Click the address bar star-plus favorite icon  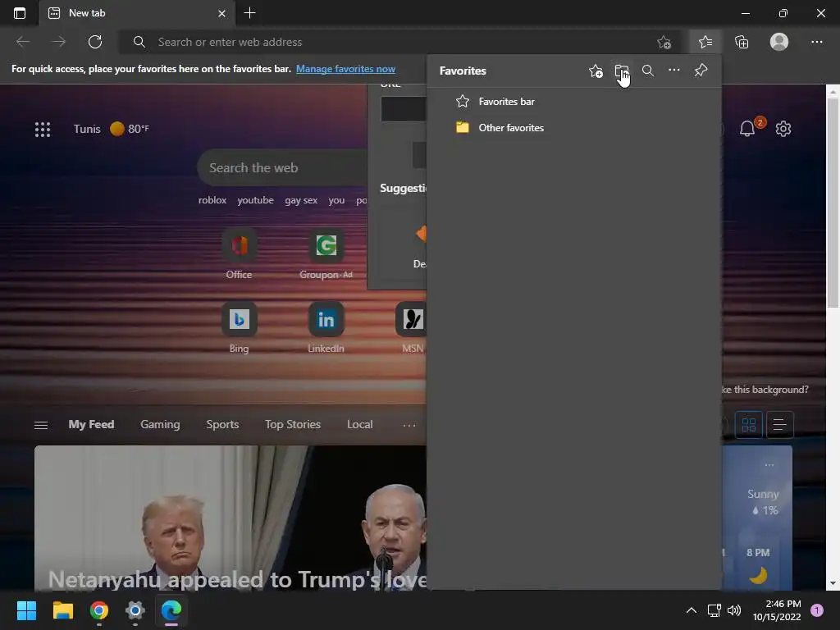point(664,42)
